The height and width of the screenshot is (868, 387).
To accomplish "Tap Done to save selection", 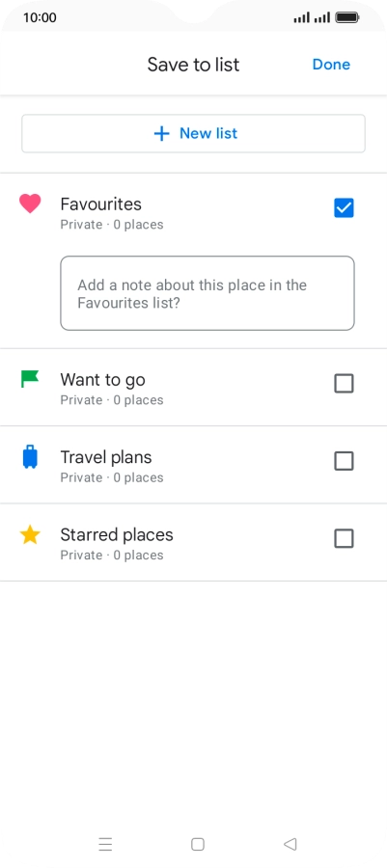I will [331, 65].
